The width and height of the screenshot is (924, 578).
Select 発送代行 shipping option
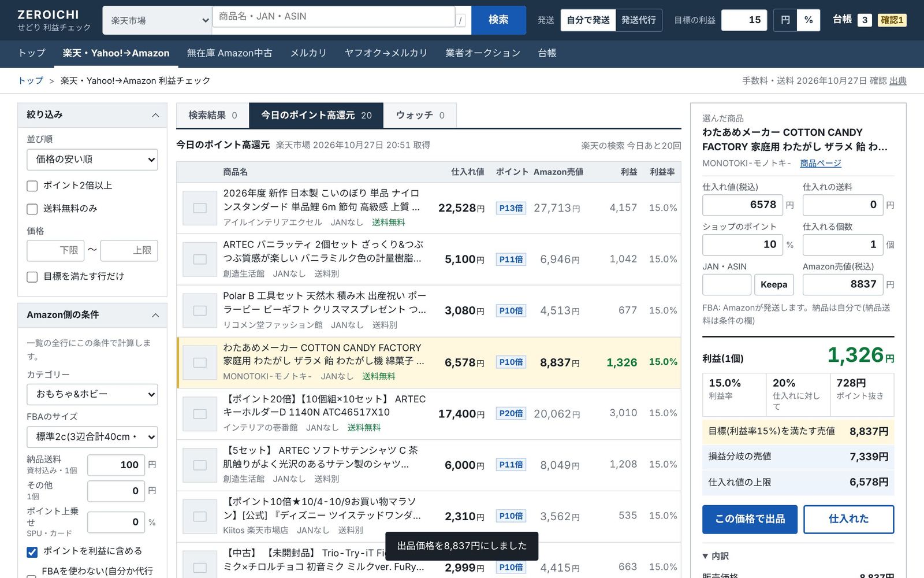coord(639,20)
